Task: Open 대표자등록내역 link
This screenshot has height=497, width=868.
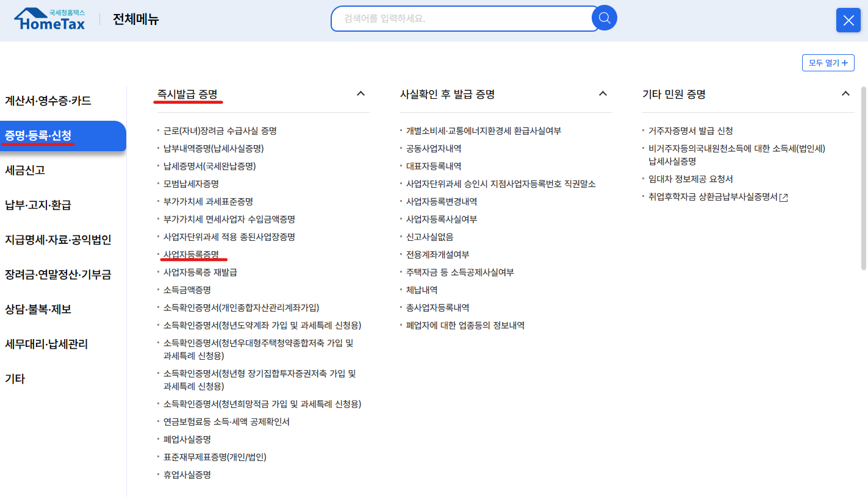Action: 434,166
